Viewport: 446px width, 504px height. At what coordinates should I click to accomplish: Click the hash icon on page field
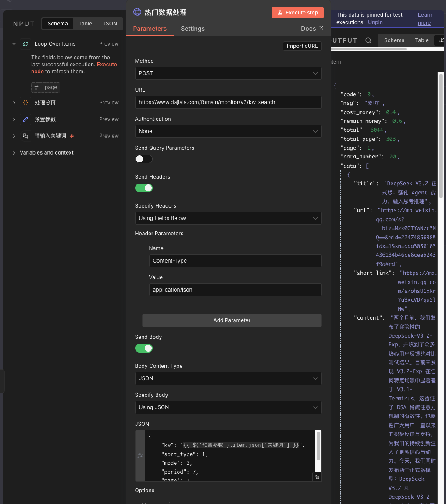(36, 87)
